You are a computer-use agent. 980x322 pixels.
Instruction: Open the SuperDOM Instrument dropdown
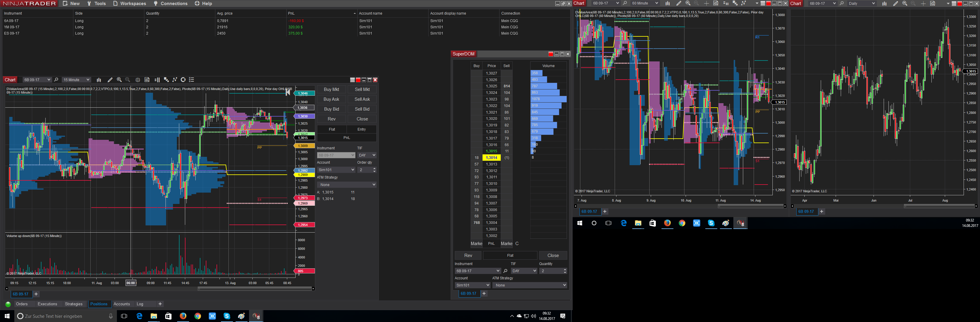477,271
